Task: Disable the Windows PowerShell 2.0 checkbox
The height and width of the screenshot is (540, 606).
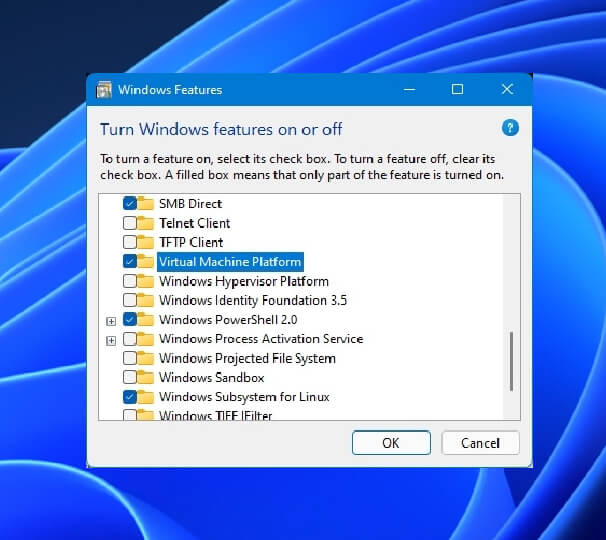Action: (x=130, y=319)
